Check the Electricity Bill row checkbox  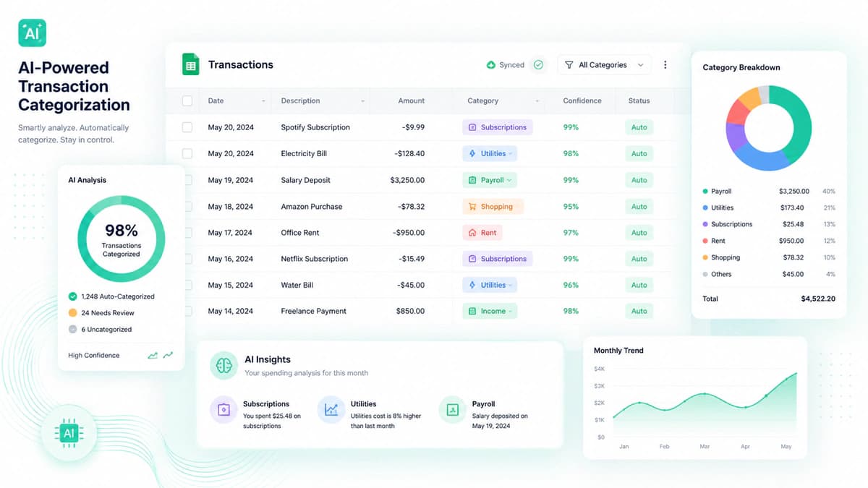187,153
